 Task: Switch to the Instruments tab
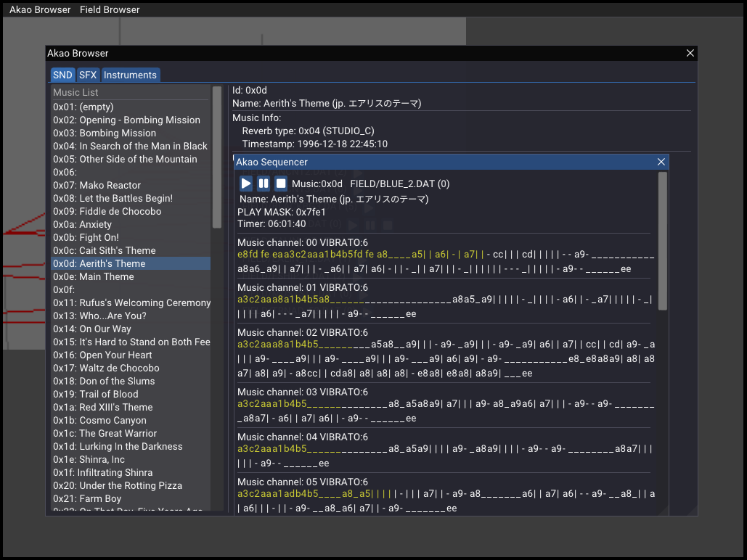click(130, 75)
